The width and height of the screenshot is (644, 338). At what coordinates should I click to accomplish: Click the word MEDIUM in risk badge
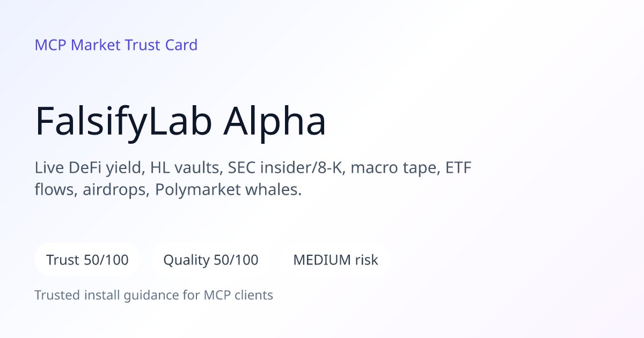coord(321,260)
